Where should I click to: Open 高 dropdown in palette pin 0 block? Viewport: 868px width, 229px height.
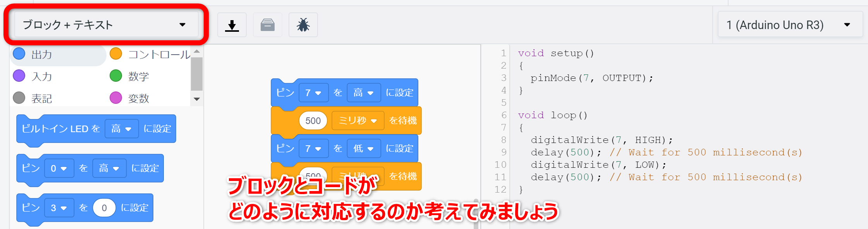(109, 168)
